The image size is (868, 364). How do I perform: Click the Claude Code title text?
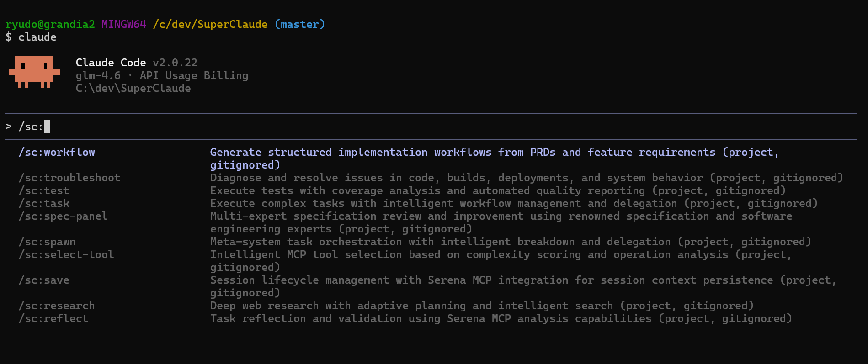(111, 63)
